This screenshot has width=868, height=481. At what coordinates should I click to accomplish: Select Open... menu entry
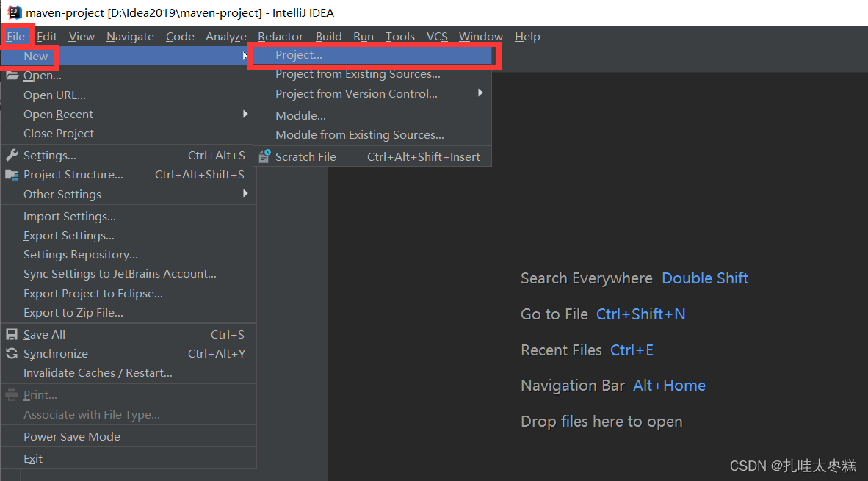click(x=129, y=76)
